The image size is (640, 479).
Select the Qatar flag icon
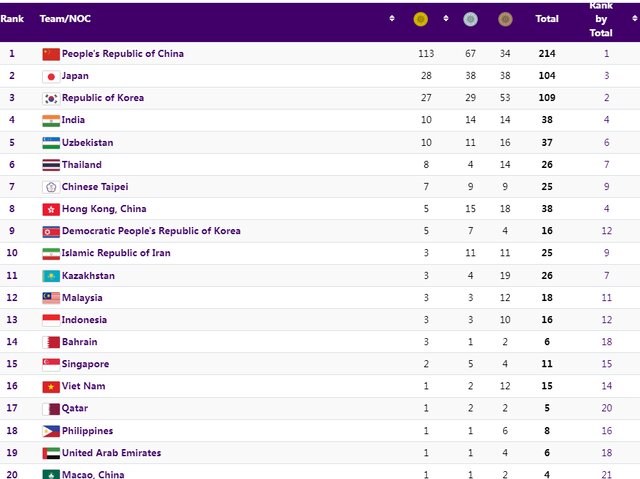point(51,408)
